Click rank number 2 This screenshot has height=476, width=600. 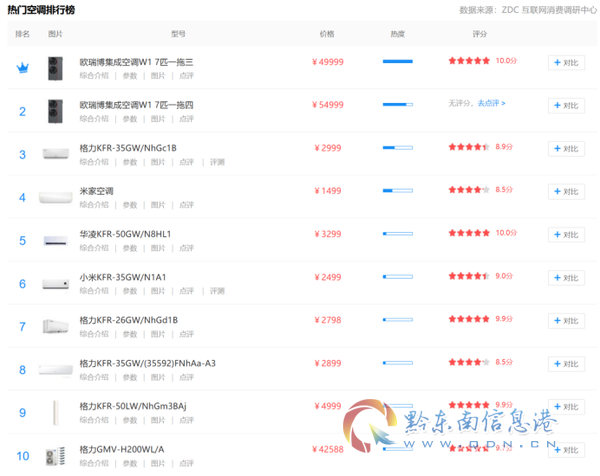click(x=23, y=111)
